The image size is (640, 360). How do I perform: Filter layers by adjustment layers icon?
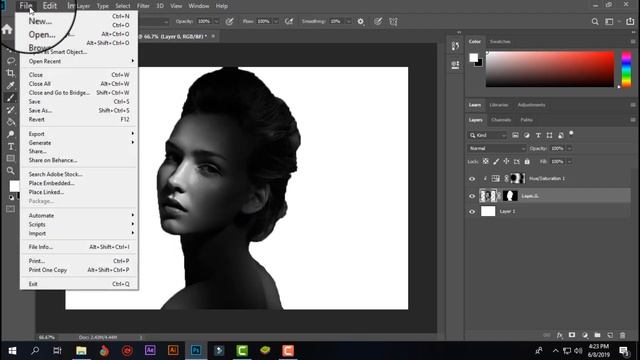(x=527, y=135)
